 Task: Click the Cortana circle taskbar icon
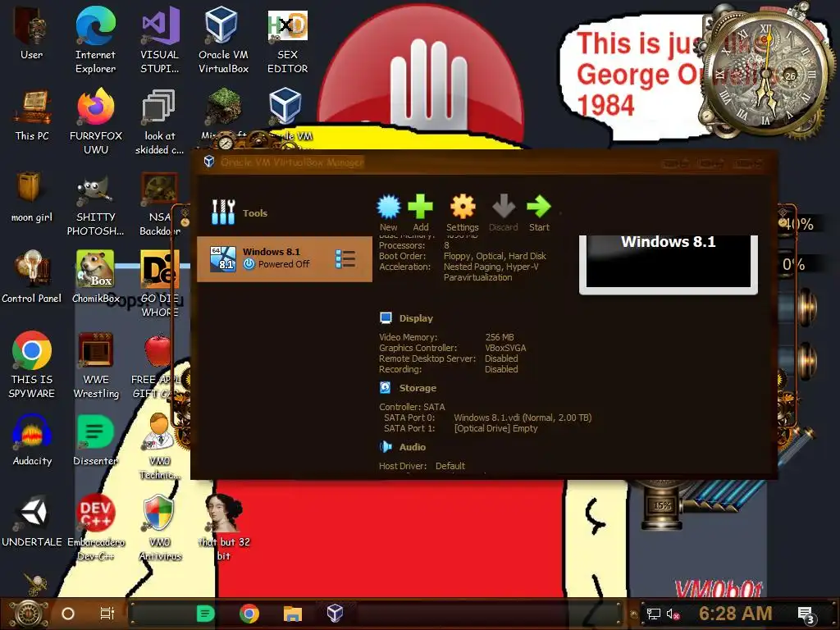pos(68,614)
